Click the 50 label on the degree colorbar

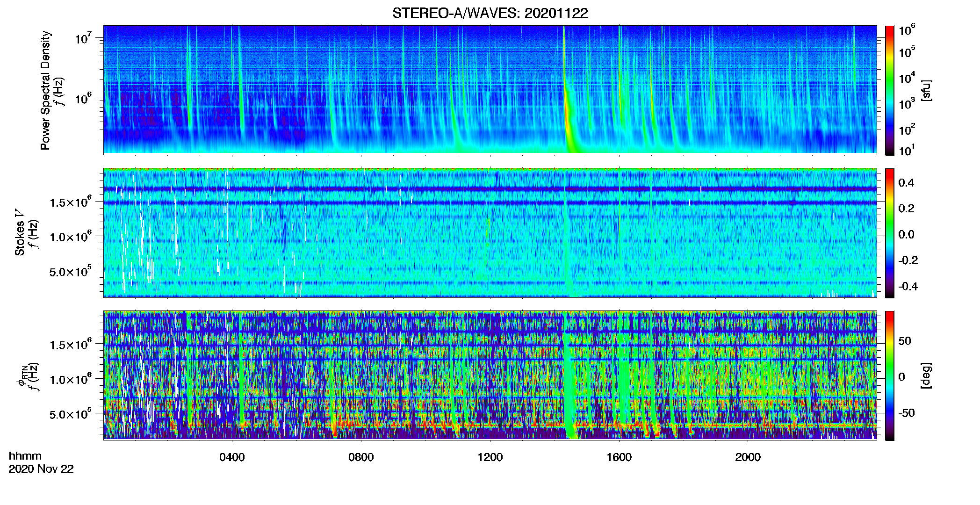click(905, 341)
